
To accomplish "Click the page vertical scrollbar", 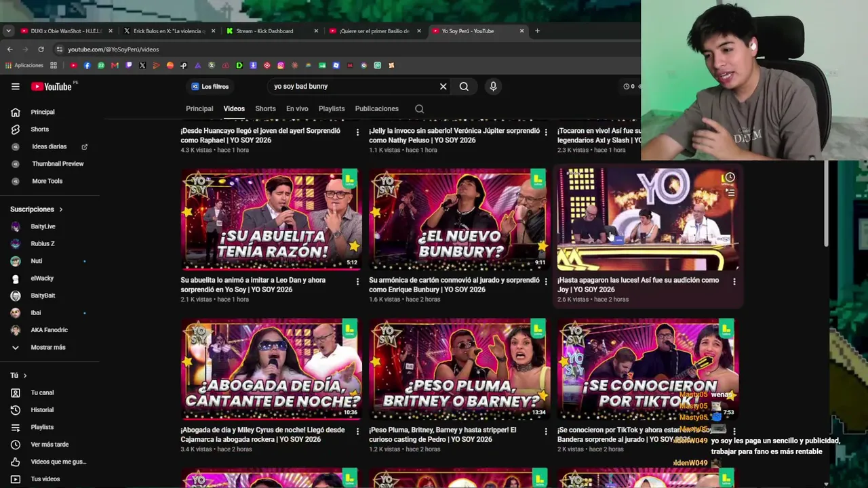I will [825, 203].
